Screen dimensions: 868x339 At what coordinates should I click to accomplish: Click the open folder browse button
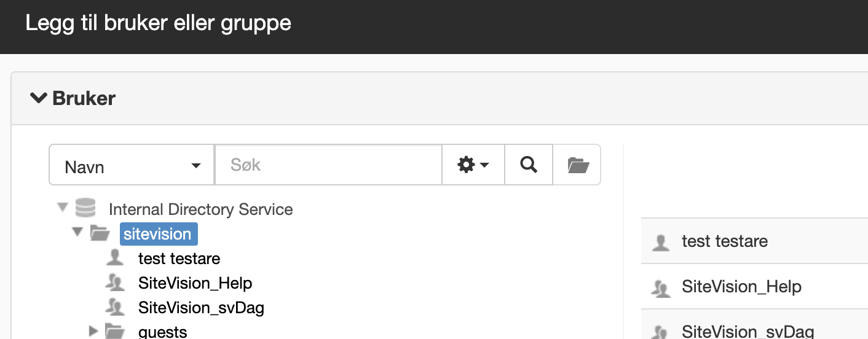(577, 165)
